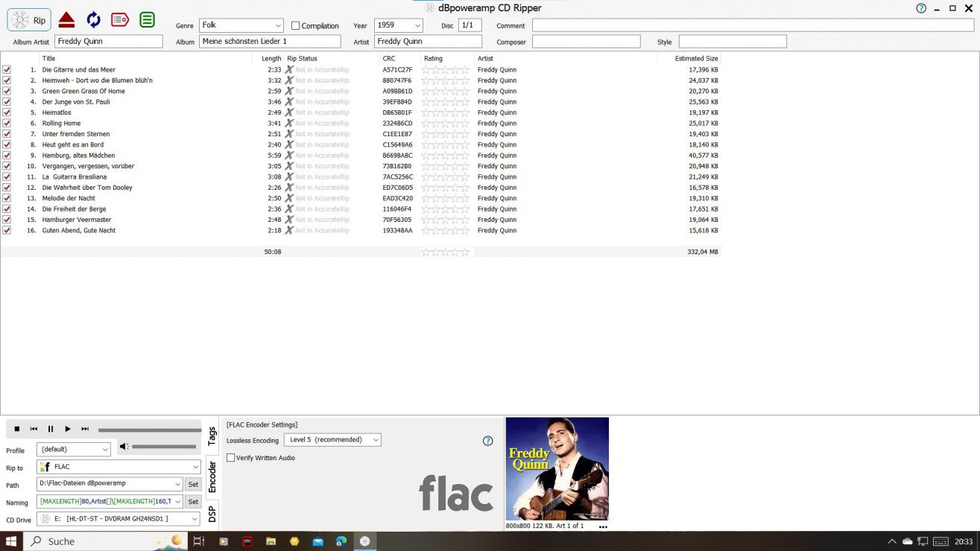Click the Set button beside Path
The height and width of the screenshot is (551, 980).
click(193, 484)
